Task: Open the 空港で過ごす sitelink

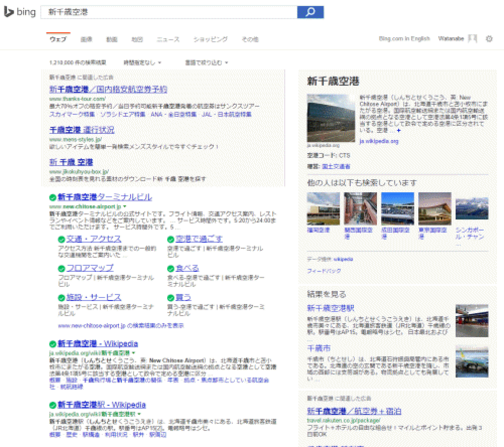Action: 199,239
